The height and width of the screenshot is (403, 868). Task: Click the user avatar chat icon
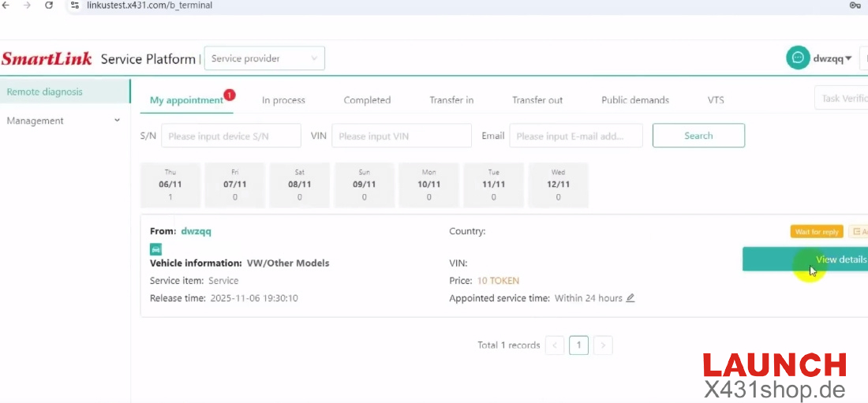click(x=798, y=58)
